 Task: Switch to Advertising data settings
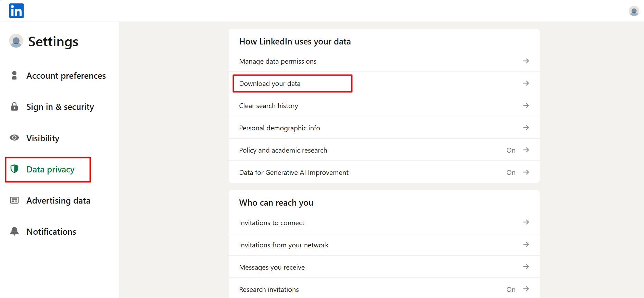[x=58, y=200]
